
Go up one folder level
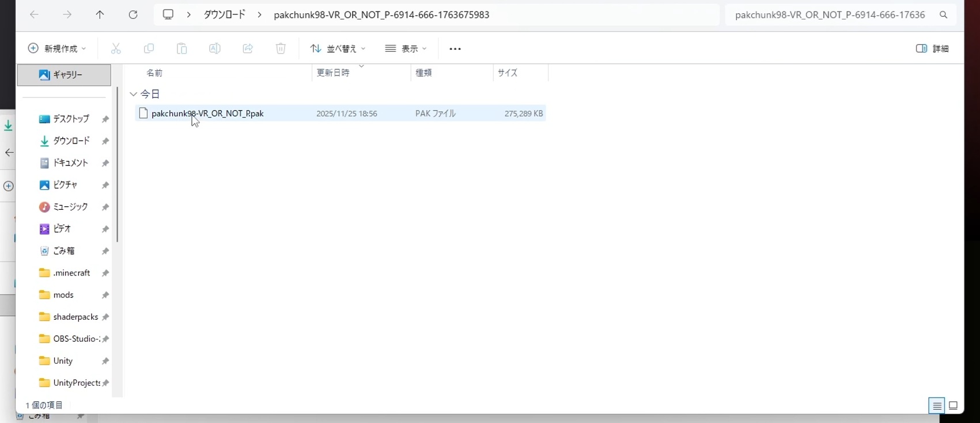100,15
